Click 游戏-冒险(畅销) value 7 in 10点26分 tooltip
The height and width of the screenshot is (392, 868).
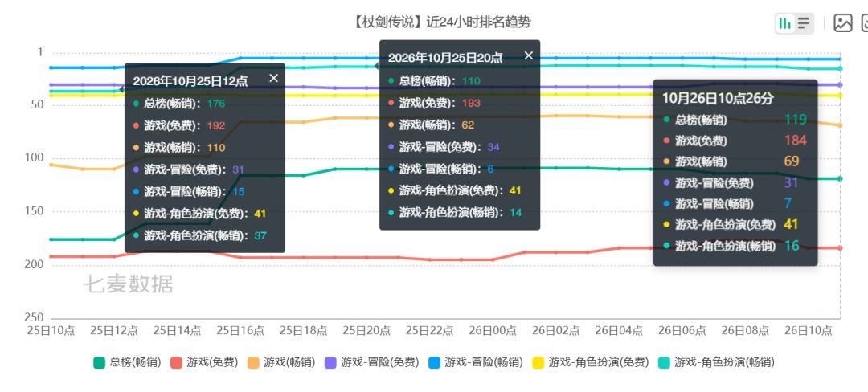pos(788,203)
